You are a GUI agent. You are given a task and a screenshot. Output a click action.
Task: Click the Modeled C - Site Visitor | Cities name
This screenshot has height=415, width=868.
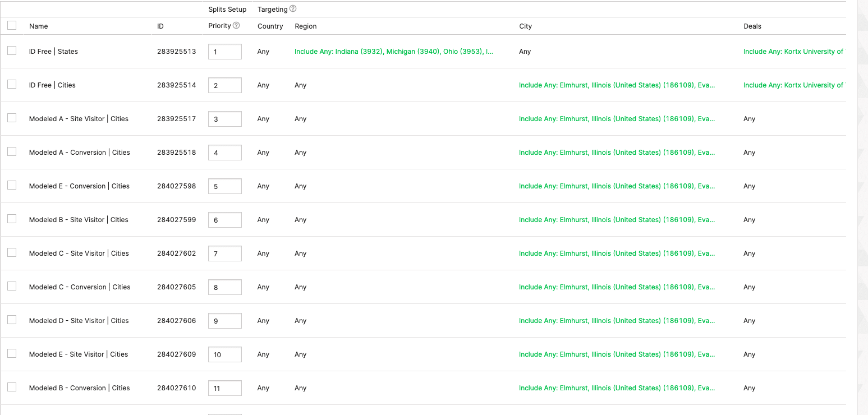click(x=79, y=253)
